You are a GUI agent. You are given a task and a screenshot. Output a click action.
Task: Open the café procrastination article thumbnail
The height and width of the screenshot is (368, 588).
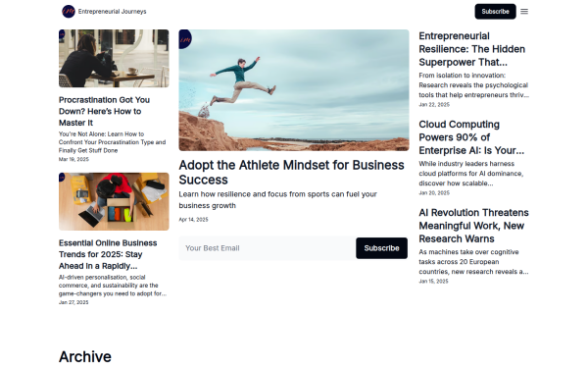click(114, 59)
